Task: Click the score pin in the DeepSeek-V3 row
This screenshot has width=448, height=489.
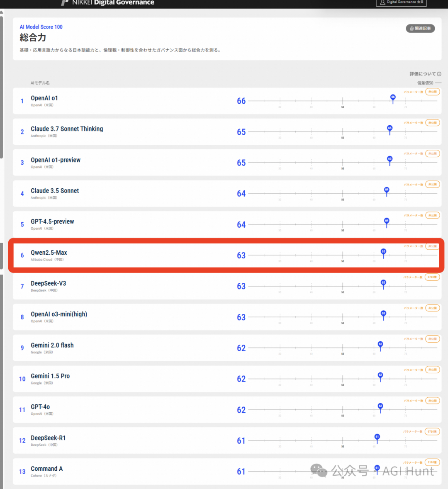Action: point(383,284)
